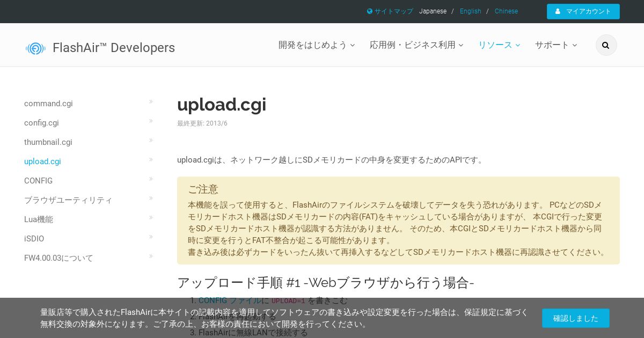This screenshot has height=338, width=644.
Task: Open the 開発をはじめよう menu
Action: [x=317, y=45]
